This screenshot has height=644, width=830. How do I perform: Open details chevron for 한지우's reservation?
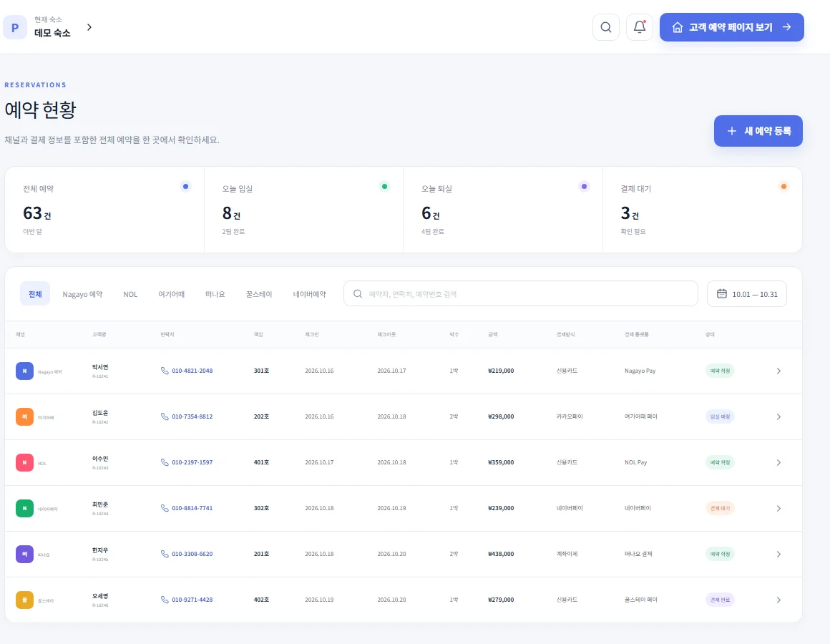pyautogui.click(x=778, y=554)
